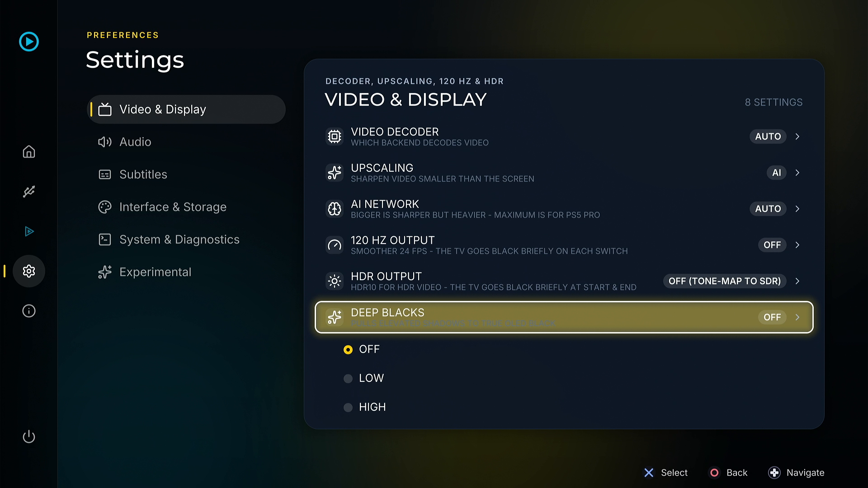The width and height of the screenshot is (868, 488).
Task: Click the Video Decoder AUTO value
Action: point(768,136)
